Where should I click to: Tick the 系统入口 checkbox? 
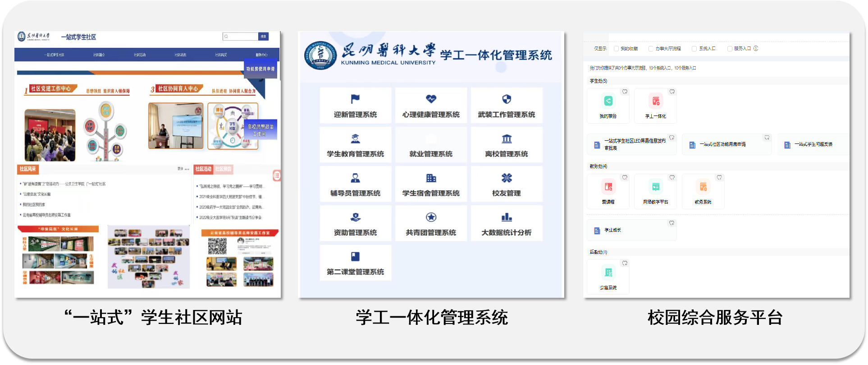pos(694,49)
